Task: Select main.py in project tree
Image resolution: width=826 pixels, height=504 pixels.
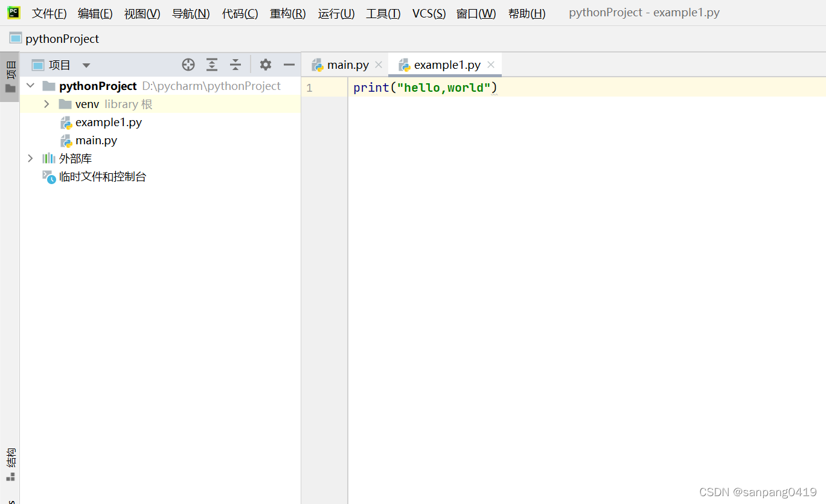Action: tap(96, 140)
